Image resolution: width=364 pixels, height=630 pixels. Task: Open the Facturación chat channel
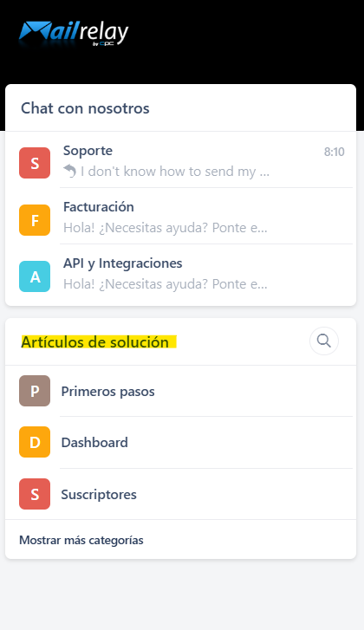pos(180,217)
